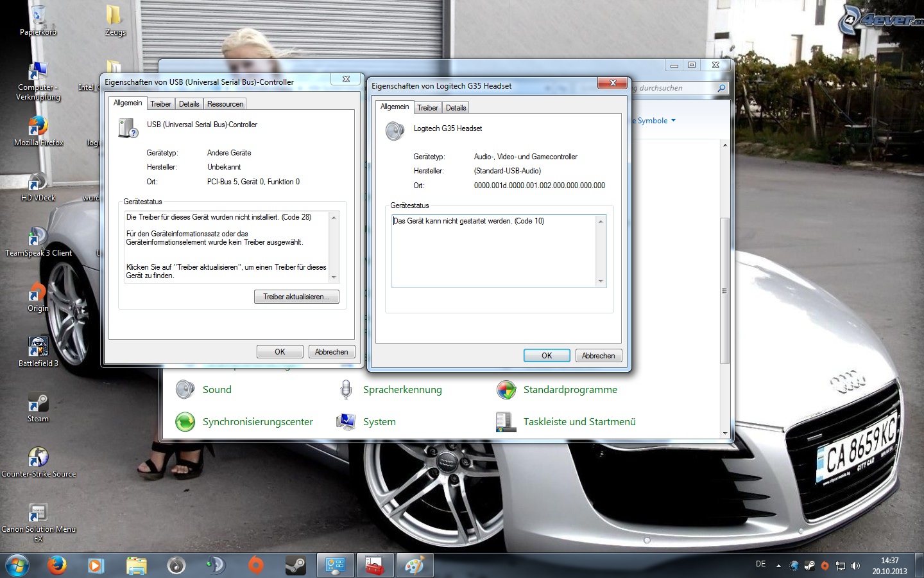Switch to Details tab in Logitech G35 dialog

click(456, 108)
